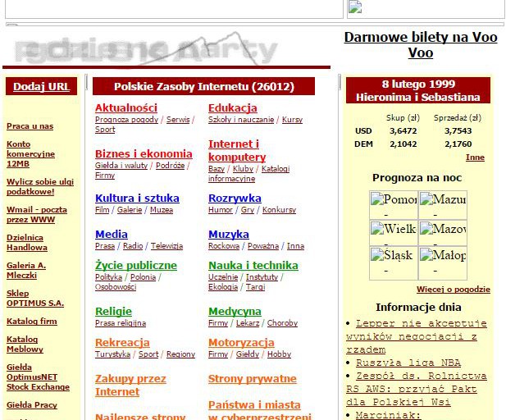Click the Mazury weather forecast image

[x=443, y=199]
